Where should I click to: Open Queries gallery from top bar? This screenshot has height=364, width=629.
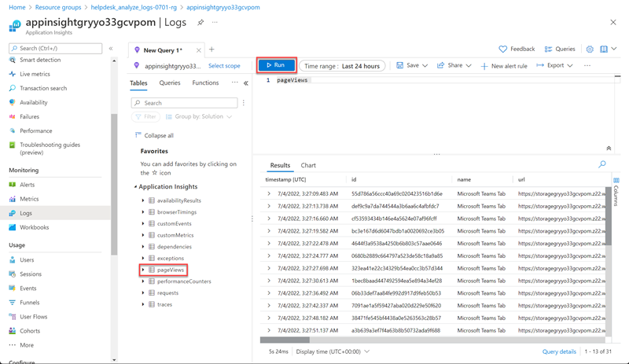tap(560, 49)
